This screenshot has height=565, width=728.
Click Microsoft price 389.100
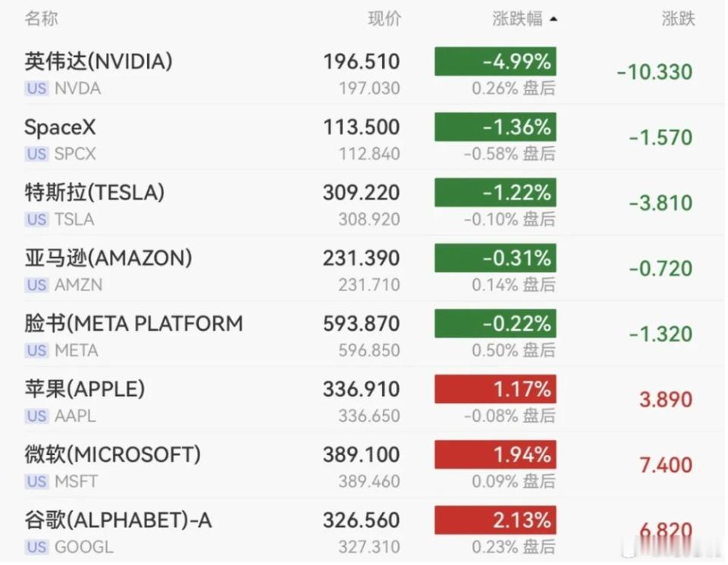(361, 454)
